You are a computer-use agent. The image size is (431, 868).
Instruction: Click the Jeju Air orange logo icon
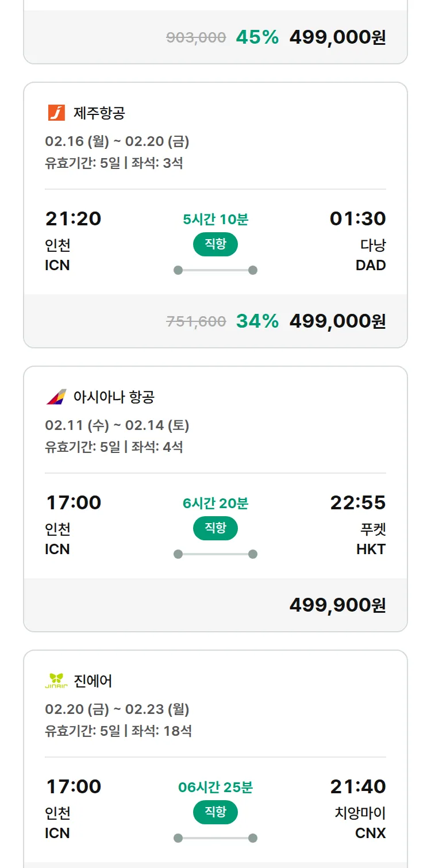(x=56, y=113)
